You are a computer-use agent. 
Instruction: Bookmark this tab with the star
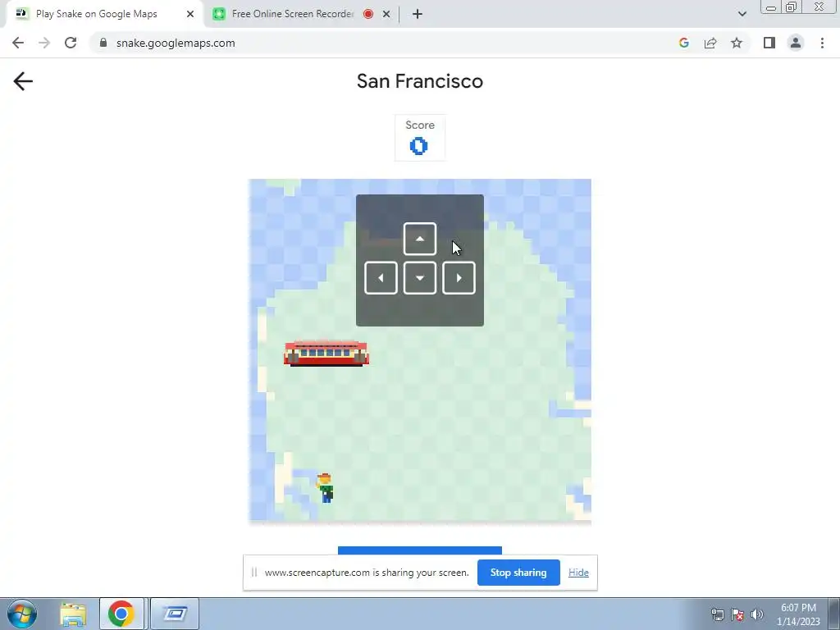737,43
